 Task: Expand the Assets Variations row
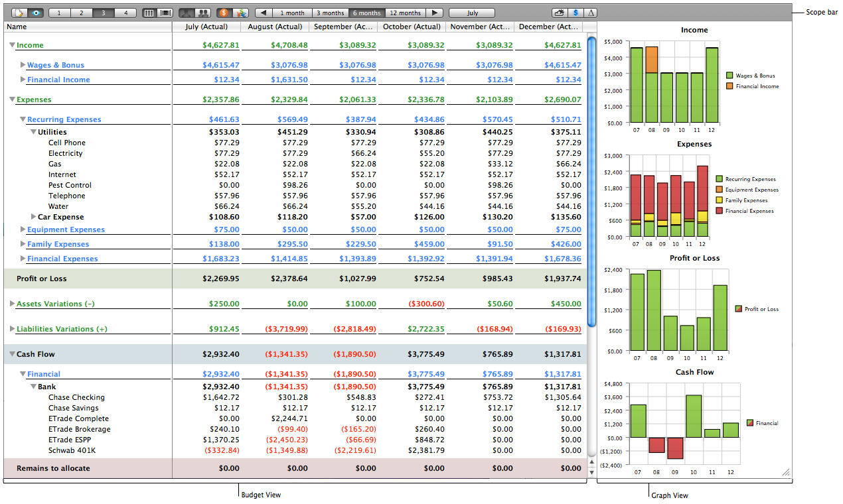coord(13,304)
